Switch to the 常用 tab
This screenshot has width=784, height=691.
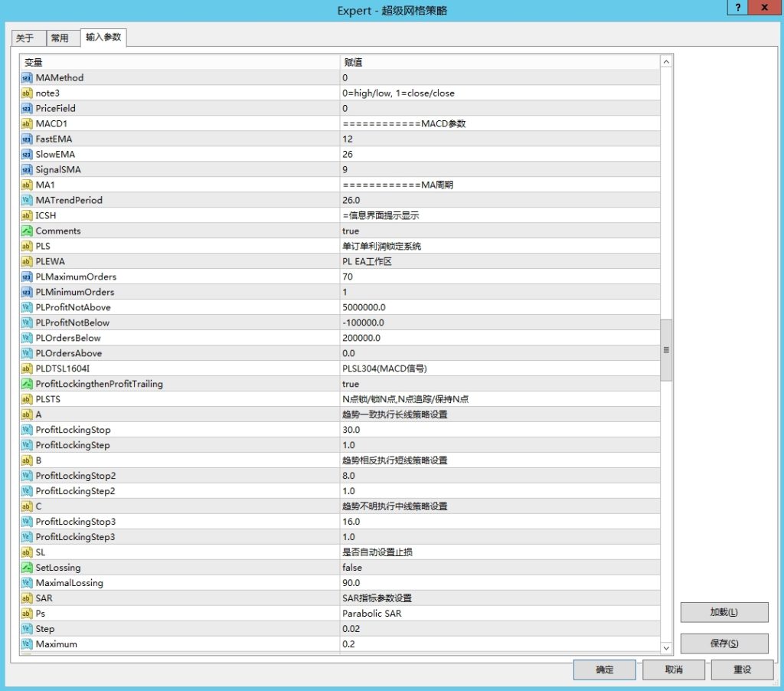[x=60, y=38]
